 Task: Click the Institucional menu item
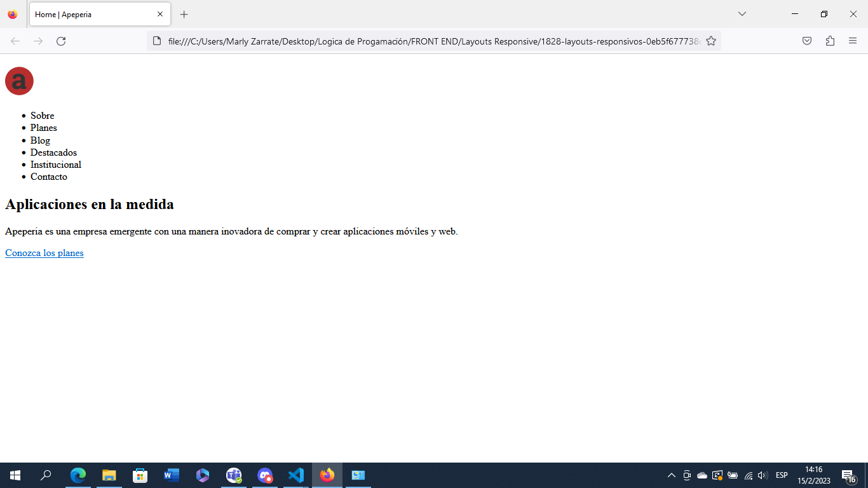[56, 164]
